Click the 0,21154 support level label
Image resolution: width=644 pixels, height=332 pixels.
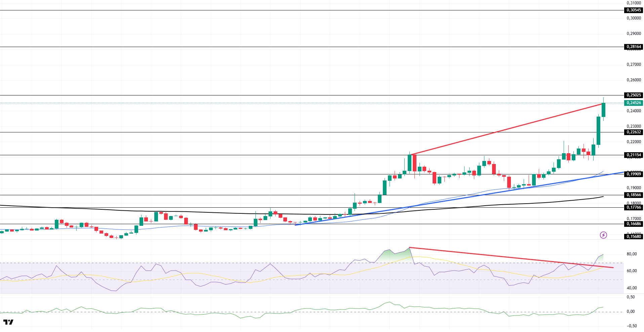(634, 155)
